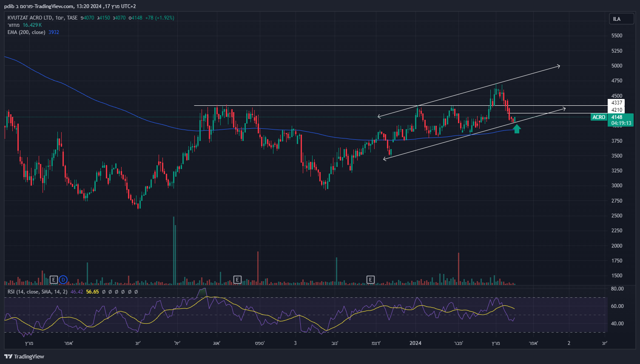The height and width of the screenshot is (364, 640).
Task: Select the 4337 horizontal line price label
Action: tap(617, 103)
